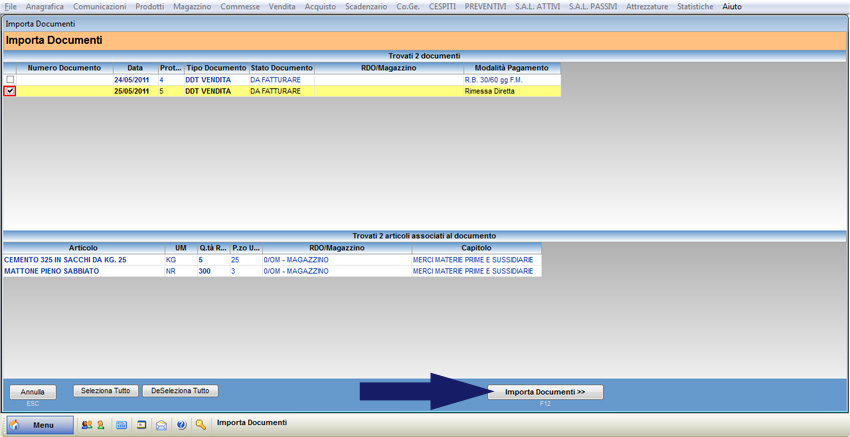
Task: Check the box for document dated 24/05/2011
Action: 10,80
